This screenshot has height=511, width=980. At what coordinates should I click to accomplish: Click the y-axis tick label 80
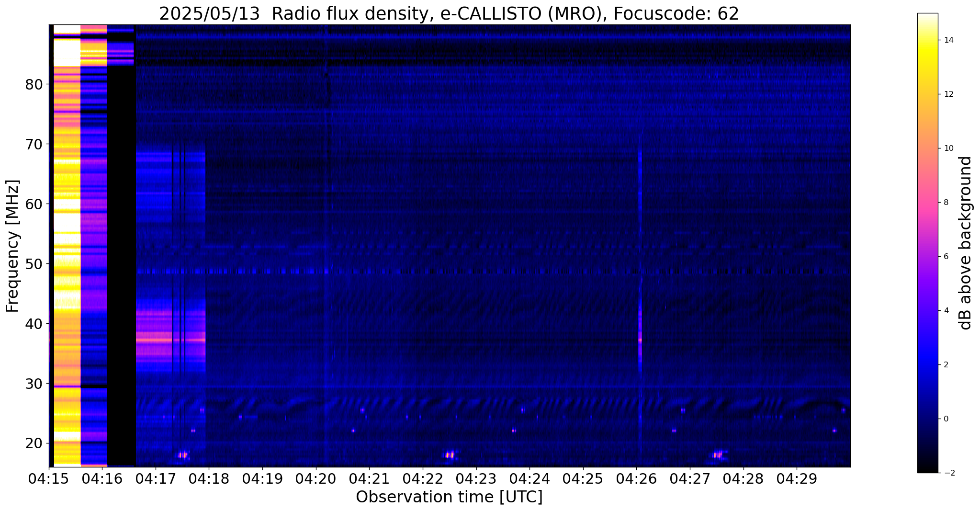(34, 85)
